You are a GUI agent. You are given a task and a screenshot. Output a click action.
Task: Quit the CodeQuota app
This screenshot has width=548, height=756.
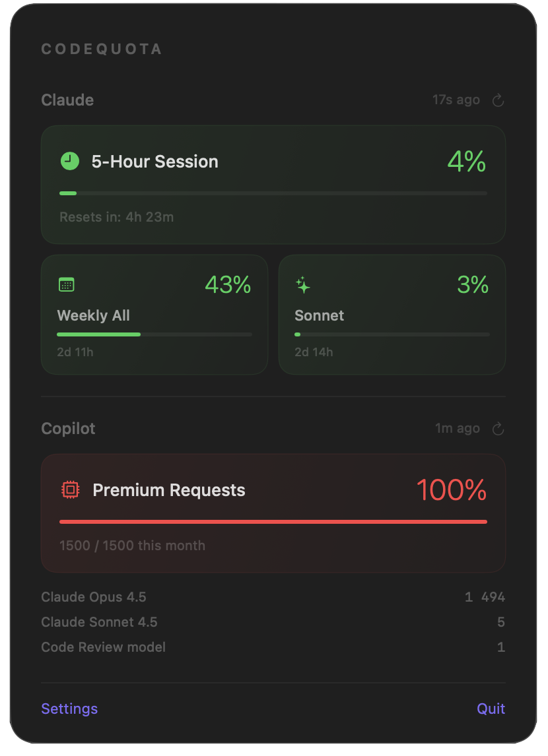click(491, 708)
